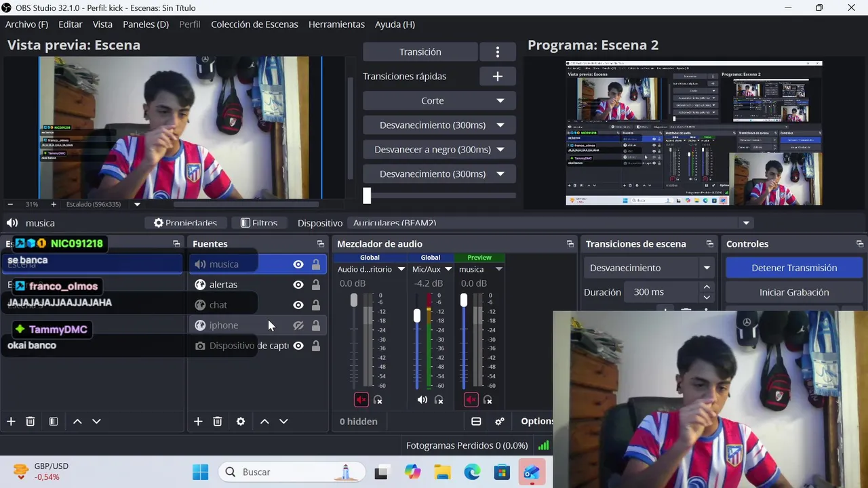Screen dimensions: 868x488
Task: Unmute the musica mixer channel
Action: (471, 401)
